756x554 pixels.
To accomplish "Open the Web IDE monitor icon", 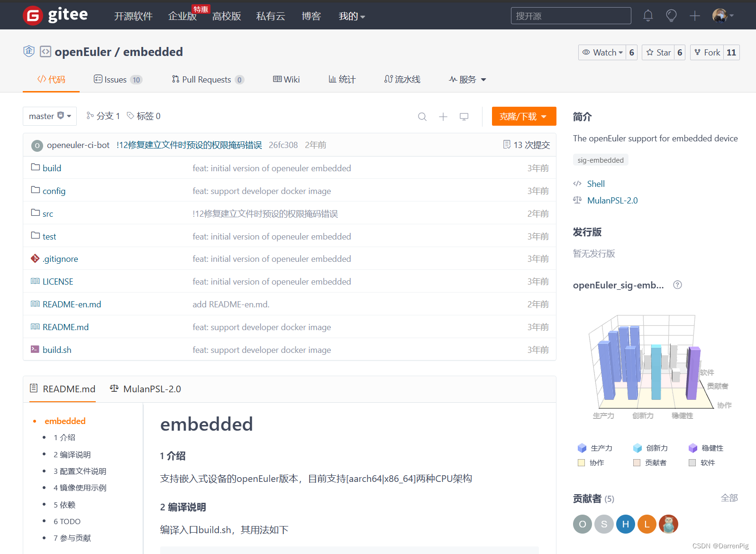I will pos(464,117).
